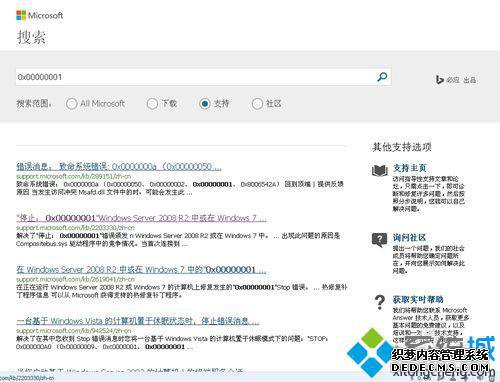Open the 支持主页 link
The image size is (500, 382).
click(x=409, y=168)
